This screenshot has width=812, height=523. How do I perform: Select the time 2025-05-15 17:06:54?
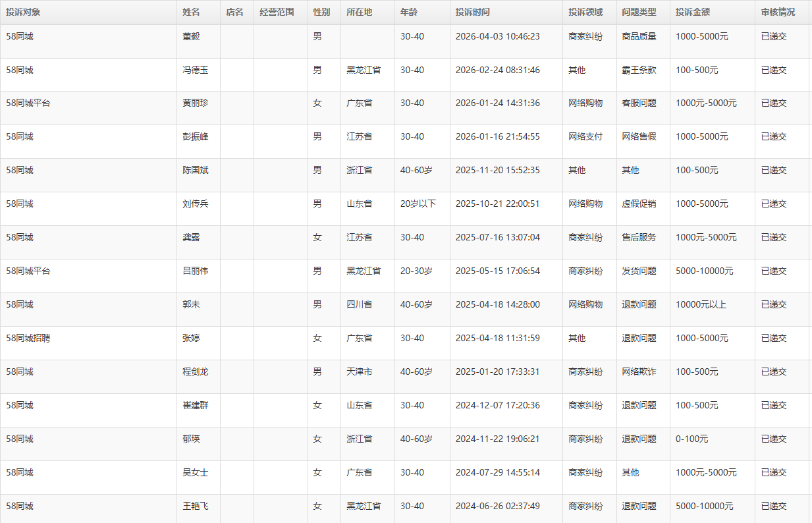tap(497, 271)
